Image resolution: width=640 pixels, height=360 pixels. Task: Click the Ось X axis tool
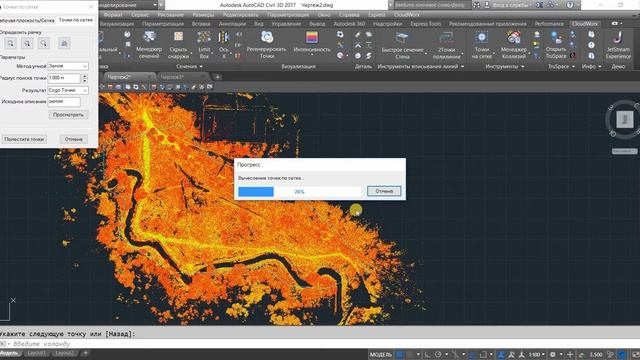coord(224,44)
